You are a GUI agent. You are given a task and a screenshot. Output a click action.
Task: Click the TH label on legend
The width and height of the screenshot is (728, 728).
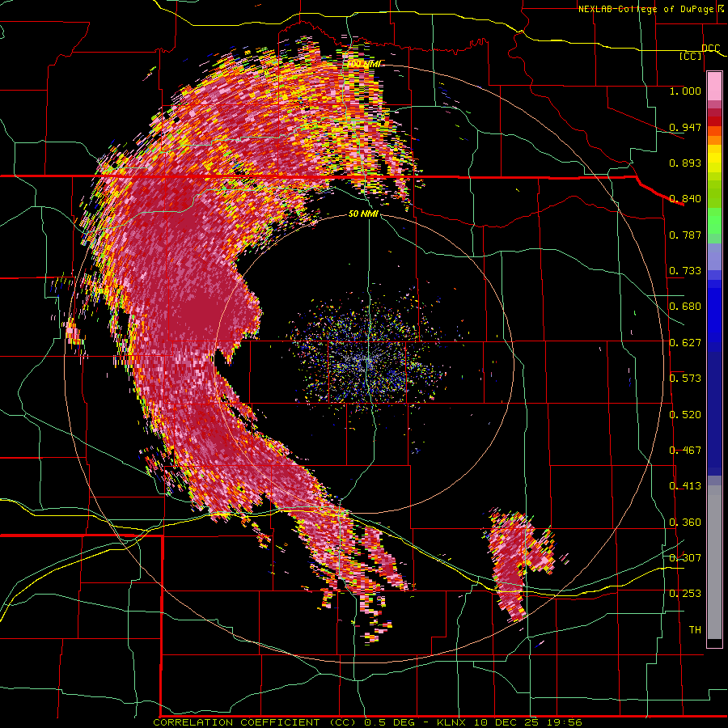(695, 630)
